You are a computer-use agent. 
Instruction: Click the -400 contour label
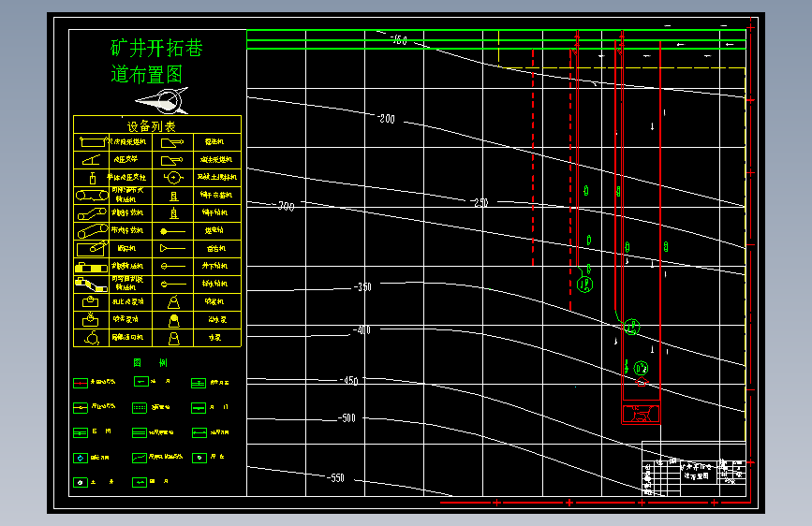click(362, 329)
